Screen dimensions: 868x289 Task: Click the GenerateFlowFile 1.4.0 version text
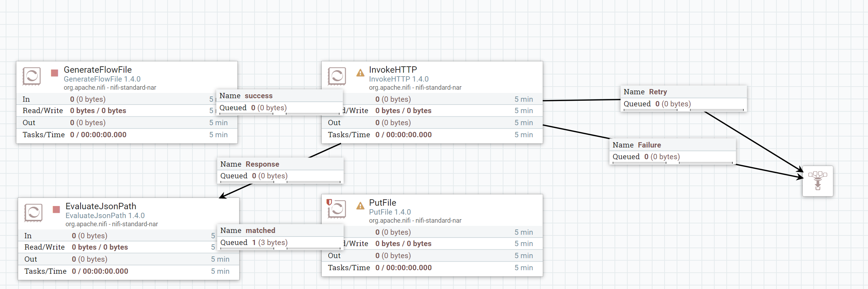click(x=102, y=79)
